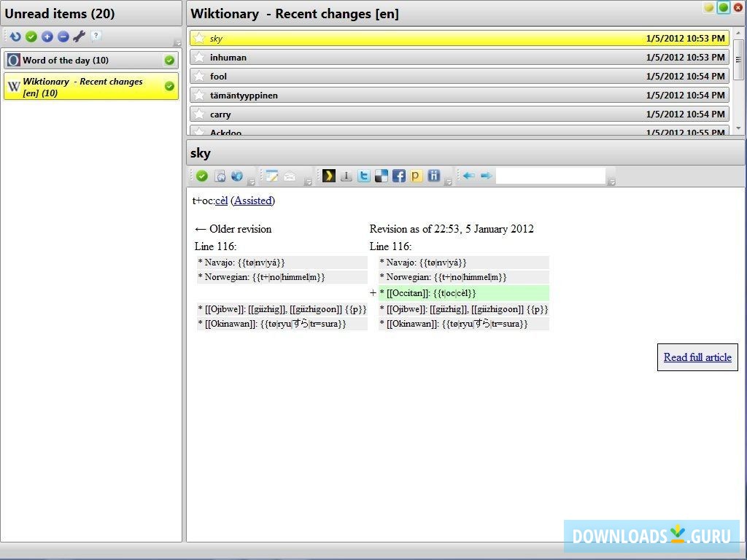Click inside the search input field
Viewport: 747px width, 560px height.
[552, 175]
